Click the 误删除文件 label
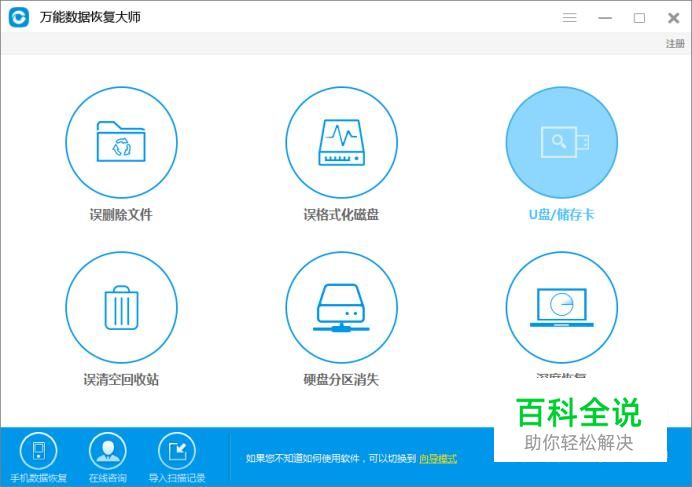 pos(121,215)
